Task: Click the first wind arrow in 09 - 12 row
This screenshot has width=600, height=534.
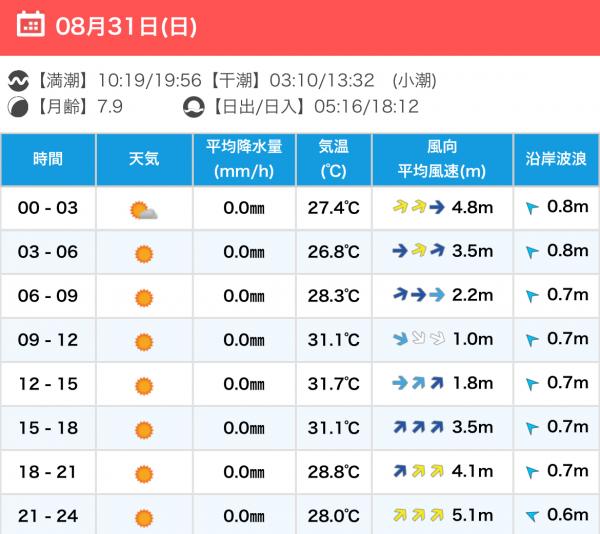Action: tap(400, 339)
